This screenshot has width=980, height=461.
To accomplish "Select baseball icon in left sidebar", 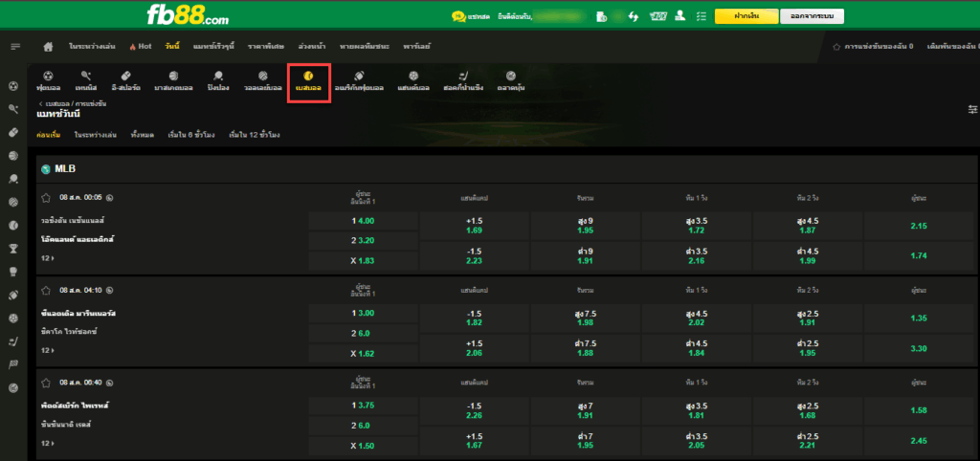I will click(13, 225).
